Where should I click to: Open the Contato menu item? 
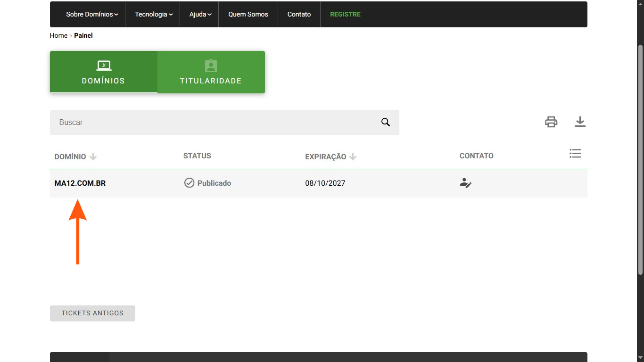[299, 15]
